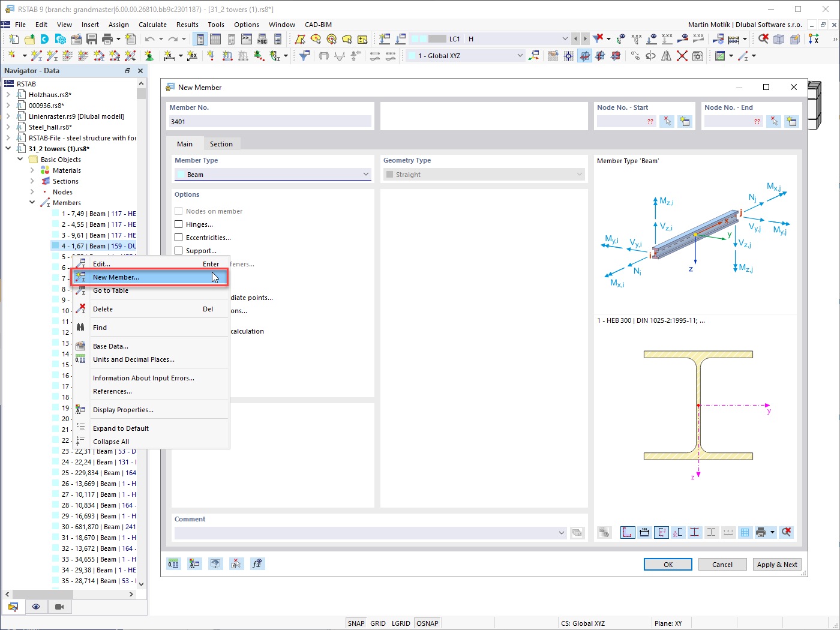This screenshot has width=840, height=630.
Task: Click the print icon in the main toolbar
Action: (x=107, y=39)
